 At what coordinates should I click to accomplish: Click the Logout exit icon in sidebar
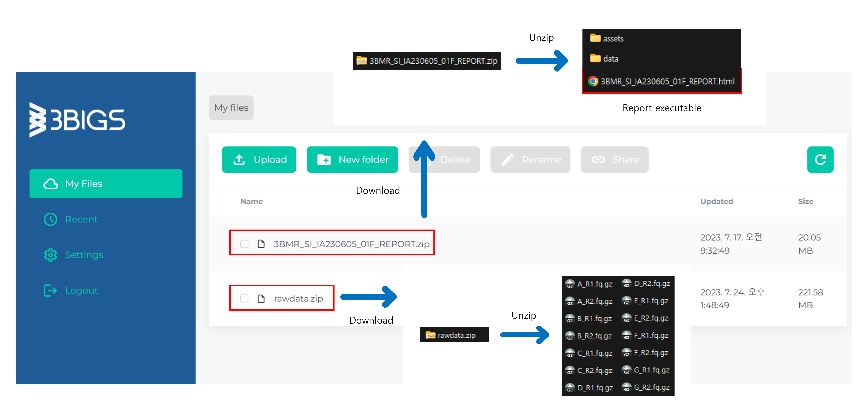(x=51, y=290)
